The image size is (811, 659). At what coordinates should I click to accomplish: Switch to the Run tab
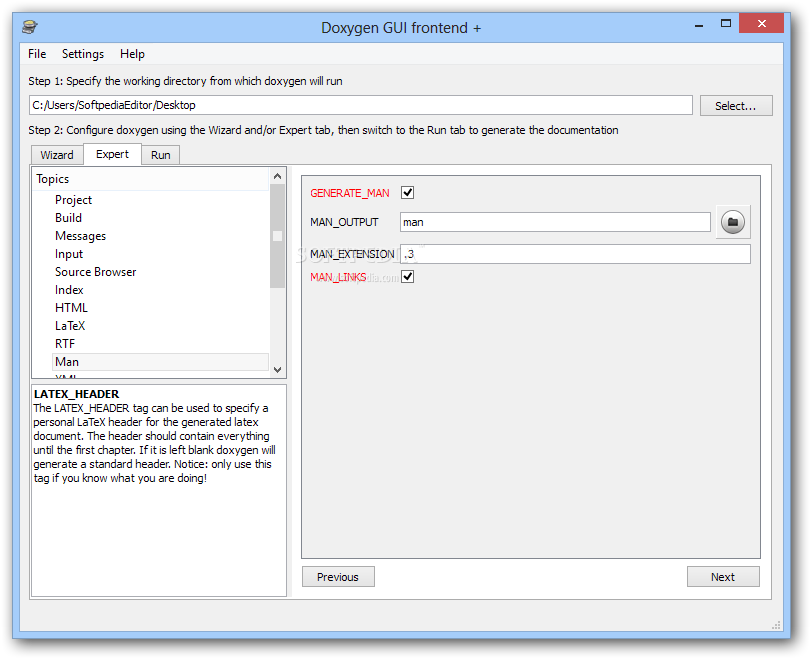[x=161, y=155]
